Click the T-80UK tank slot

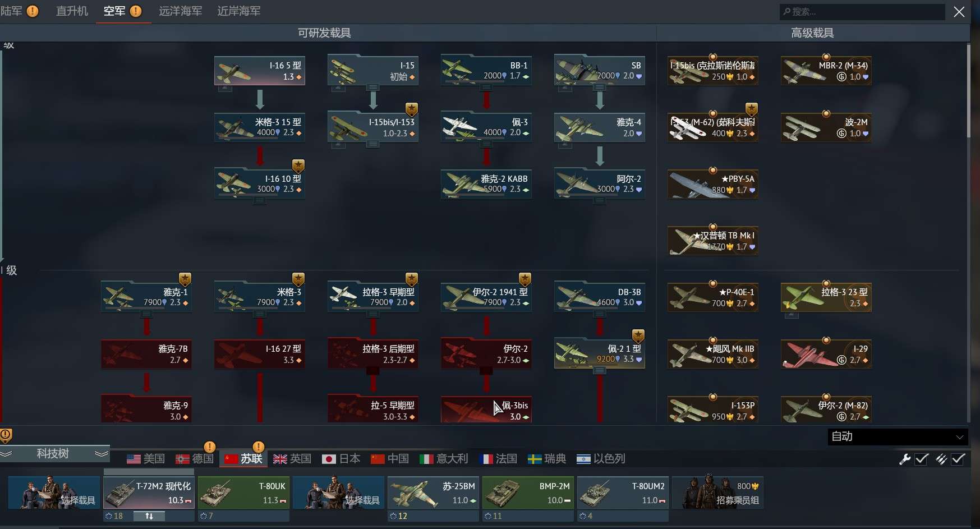[243, 493]
